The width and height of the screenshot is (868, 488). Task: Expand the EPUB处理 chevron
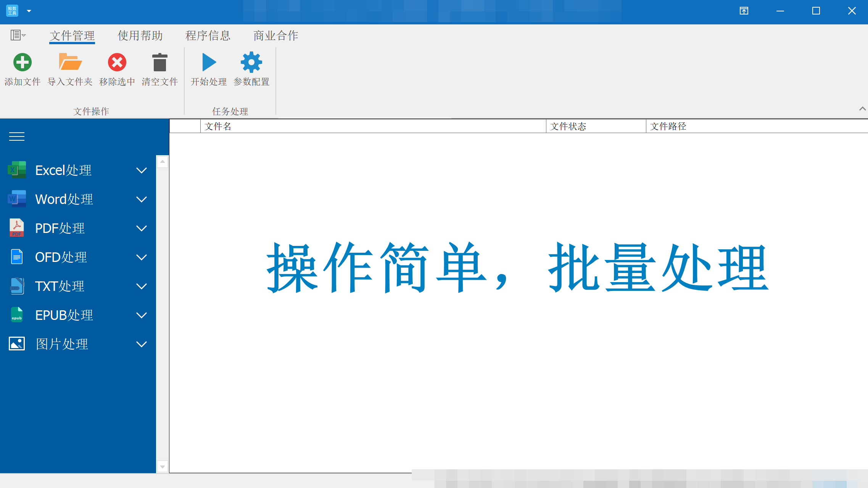(142, 315)
